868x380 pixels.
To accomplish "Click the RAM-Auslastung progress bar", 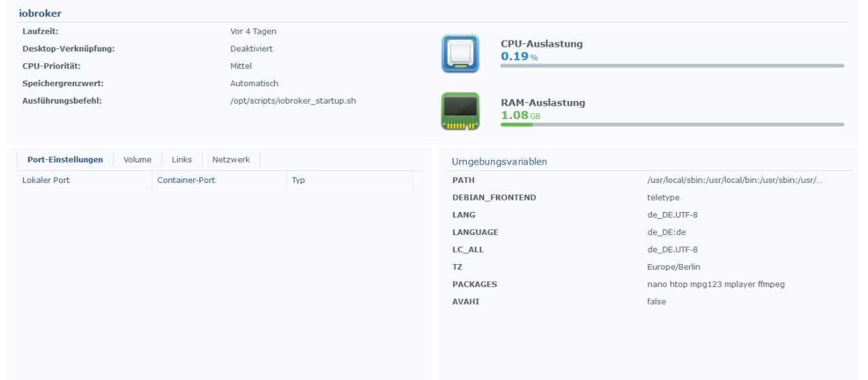I will (672, 125).
